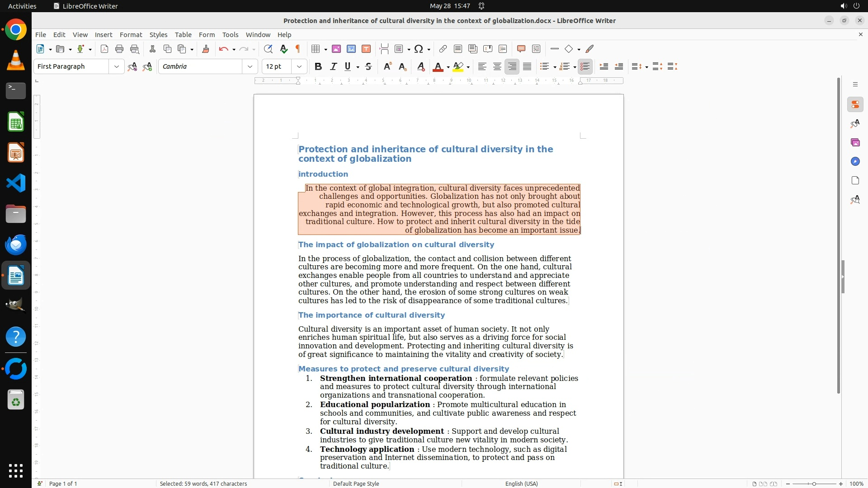Toggle Bold formatting
The height and width of the screenshot is (488, 868).
(318, 66)
